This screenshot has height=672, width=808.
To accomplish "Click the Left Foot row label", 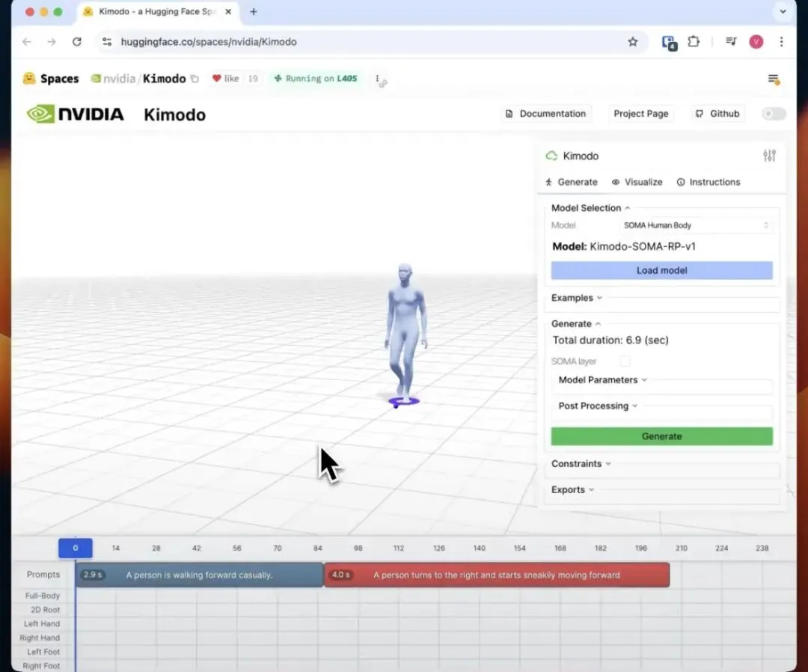I will pos(43,652).
